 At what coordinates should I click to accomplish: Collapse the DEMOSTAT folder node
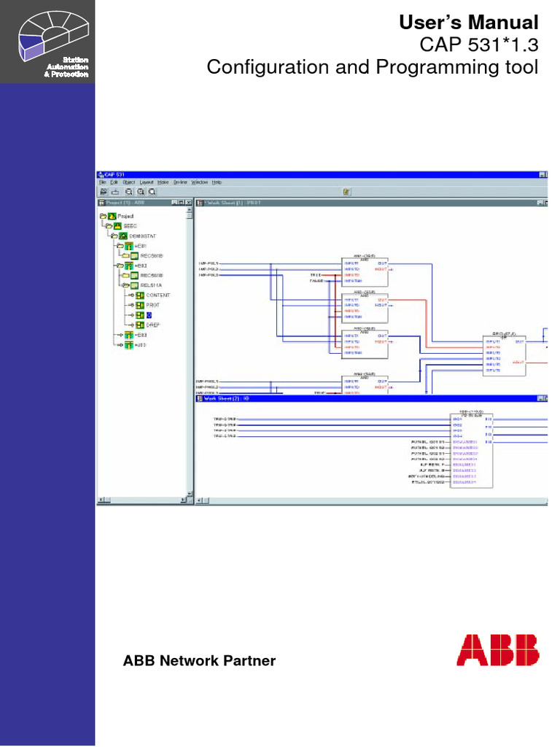114,236
